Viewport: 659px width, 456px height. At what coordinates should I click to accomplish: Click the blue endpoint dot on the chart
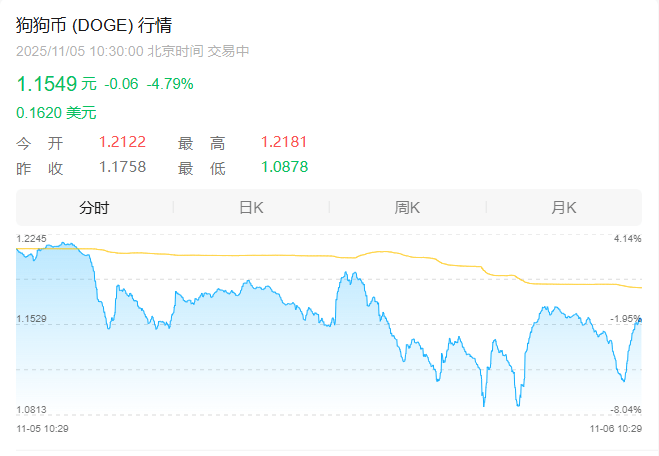pyautogui.click(x=639, y=320)
